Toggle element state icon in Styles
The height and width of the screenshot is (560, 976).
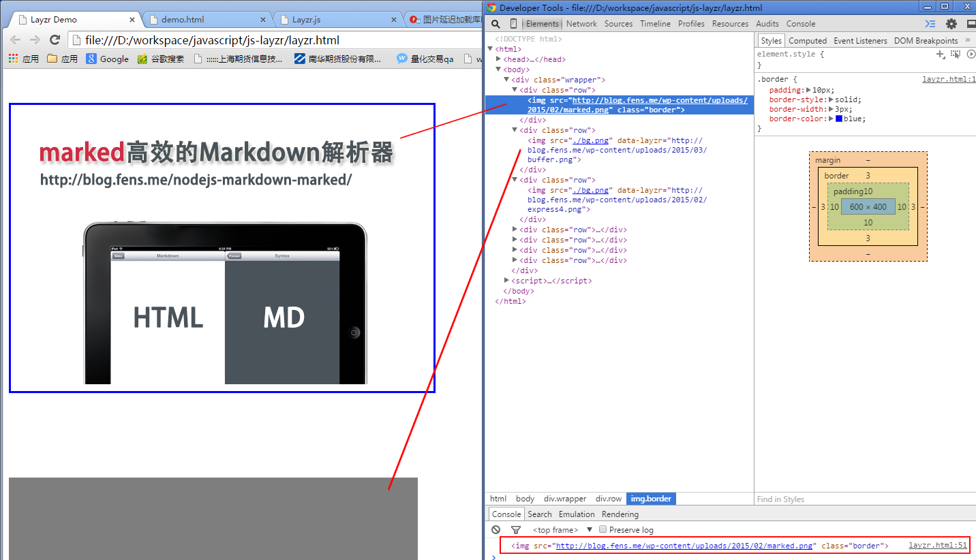coord(956,54)
